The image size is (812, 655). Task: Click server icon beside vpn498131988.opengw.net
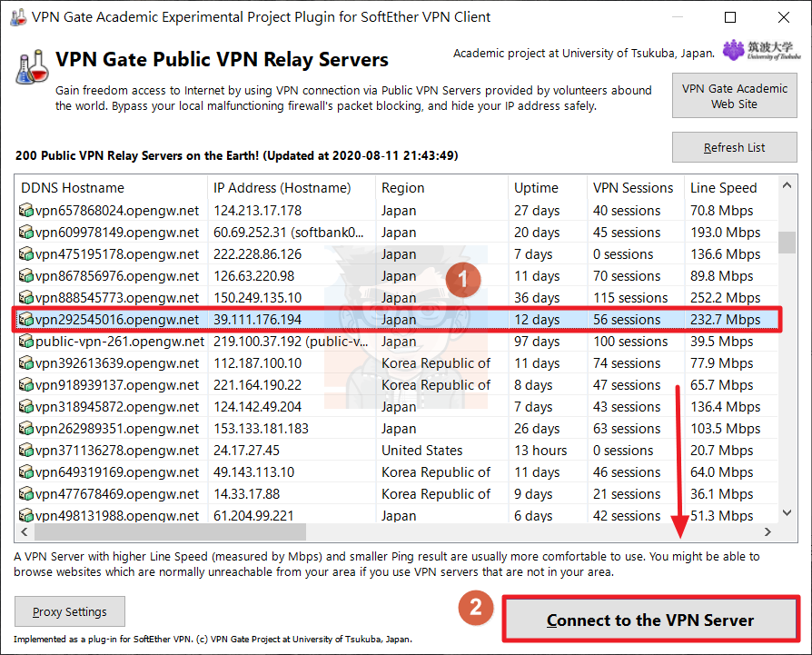coord(26,515)
